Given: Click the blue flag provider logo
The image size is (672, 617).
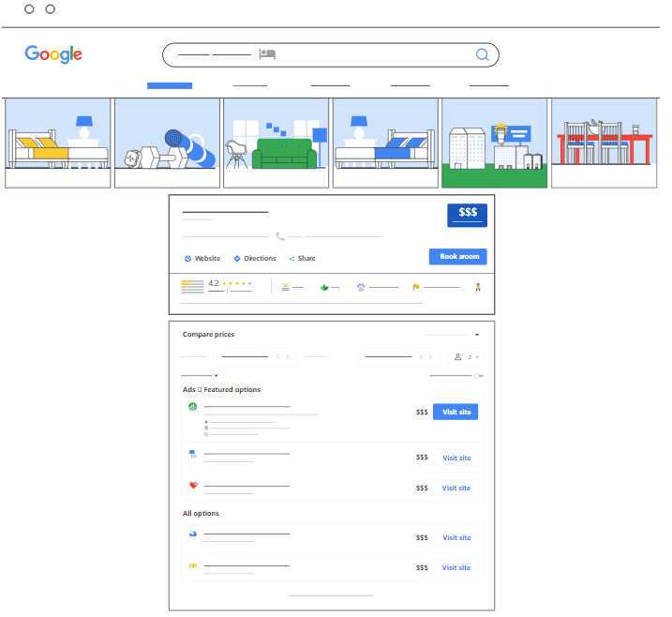Looking at the screenshot, I should tap(193, 454).
